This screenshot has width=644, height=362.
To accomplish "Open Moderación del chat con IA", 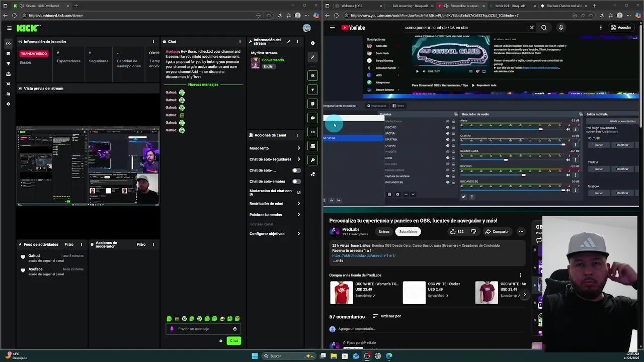I will click(x=275, y=193).
